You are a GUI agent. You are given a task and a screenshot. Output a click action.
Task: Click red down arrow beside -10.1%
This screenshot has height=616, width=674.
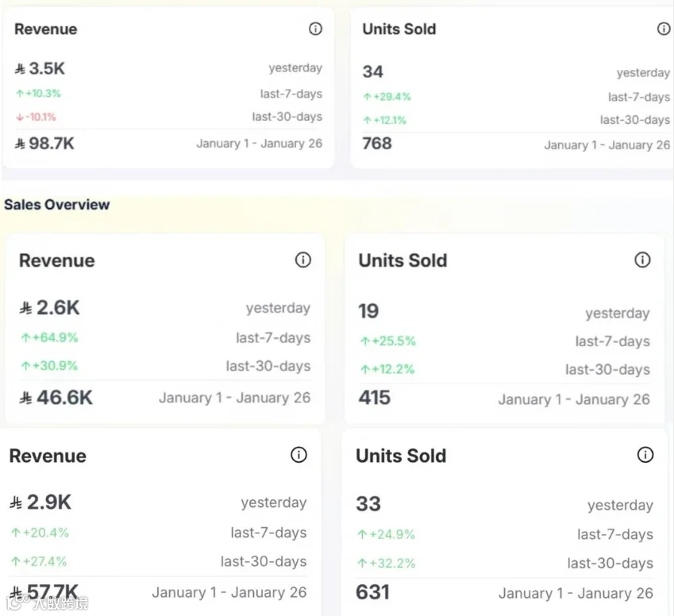pyautogui.click(x=19, y=117)
